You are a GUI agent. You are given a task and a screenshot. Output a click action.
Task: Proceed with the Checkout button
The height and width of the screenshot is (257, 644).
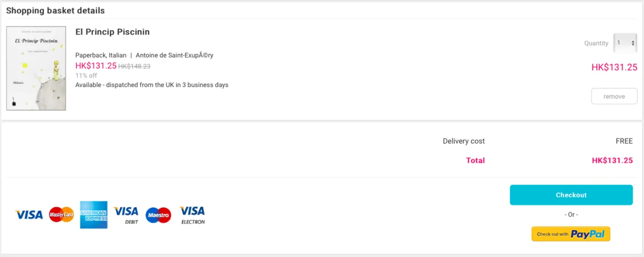point(571,195)
